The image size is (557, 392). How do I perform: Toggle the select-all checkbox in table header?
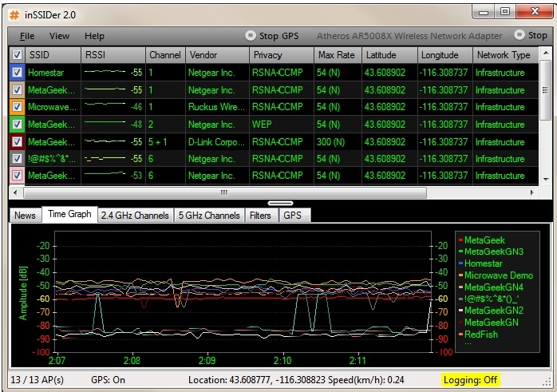(17, 55)
